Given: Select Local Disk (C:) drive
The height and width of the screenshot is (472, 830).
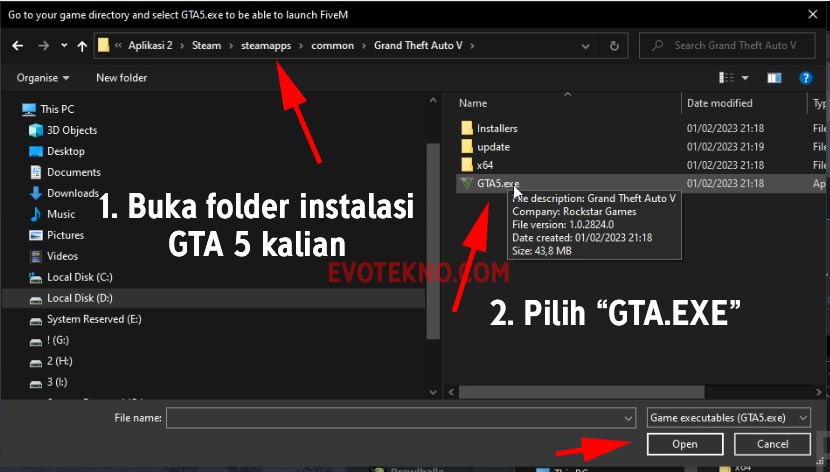Looking at the screenshot, I should tap(79, 277).
